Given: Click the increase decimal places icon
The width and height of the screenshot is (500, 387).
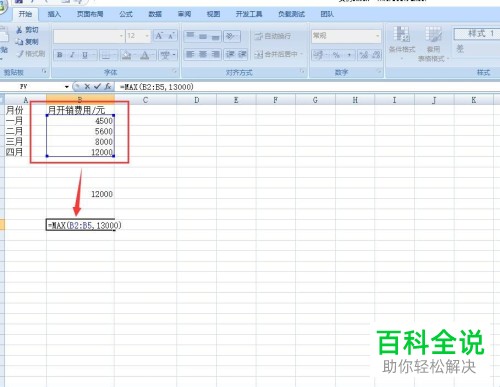Looking at the screenshot, I should coord(364,55).
